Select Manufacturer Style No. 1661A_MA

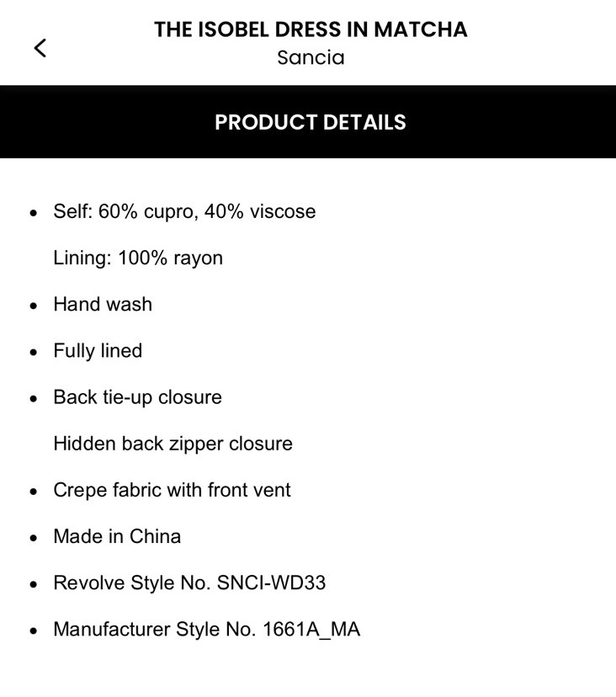pos(206,630)
